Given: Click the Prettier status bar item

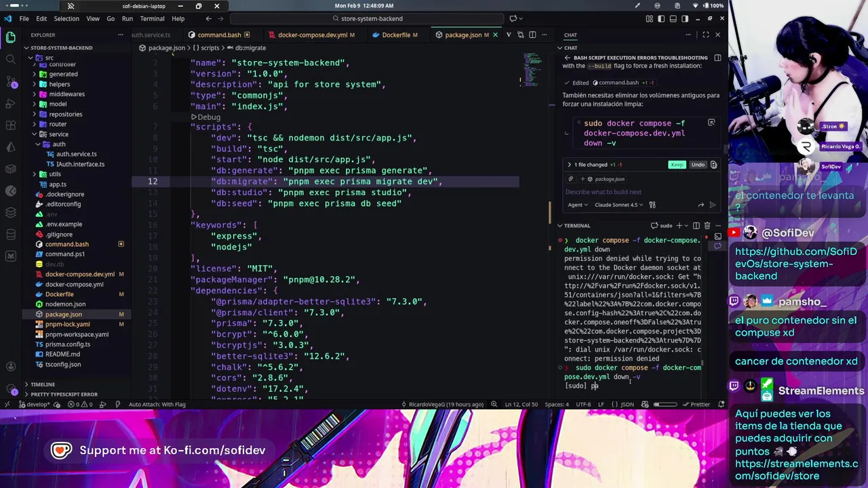Looking at the screenshot, I should point(695,405).
